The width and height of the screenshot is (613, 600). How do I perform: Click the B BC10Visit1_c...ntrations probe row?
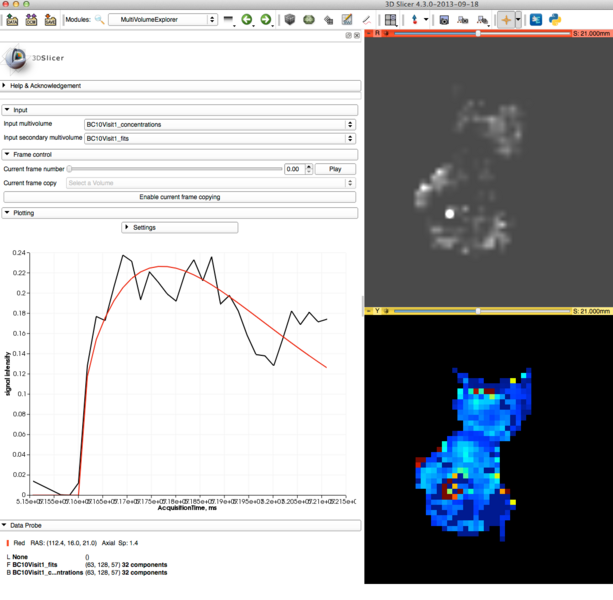click(87, 573)
